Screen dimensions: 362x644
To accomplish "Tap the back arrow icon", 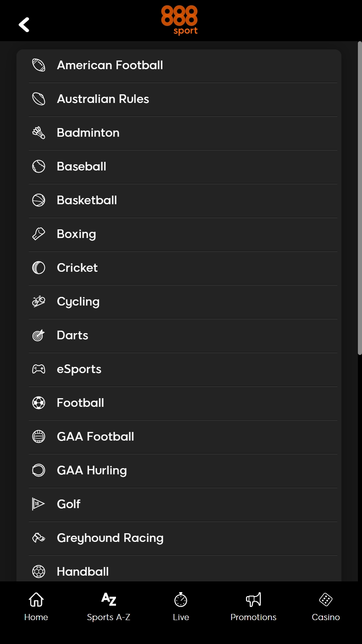I will 24,25.
